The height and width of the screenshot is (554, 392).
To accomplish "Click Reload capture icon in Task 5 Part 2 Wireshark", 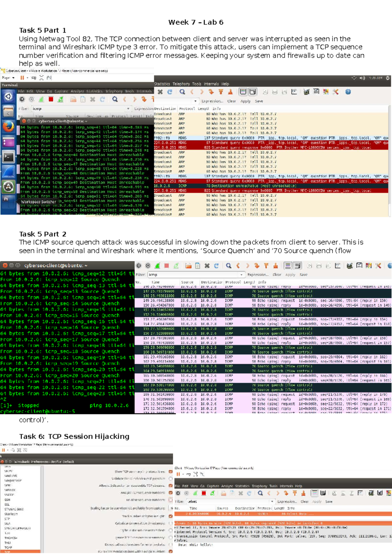I will click(x=216, y=266).
